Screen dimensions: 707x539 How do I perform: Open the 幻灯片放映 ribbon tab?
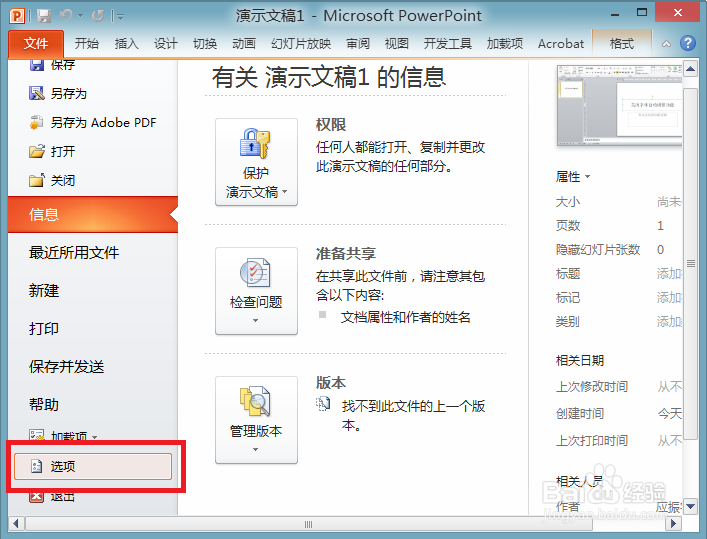301,44
